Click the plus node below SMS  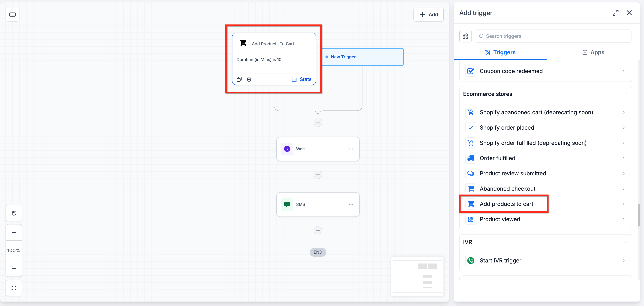pyautogui.click(x=318, y=230)
